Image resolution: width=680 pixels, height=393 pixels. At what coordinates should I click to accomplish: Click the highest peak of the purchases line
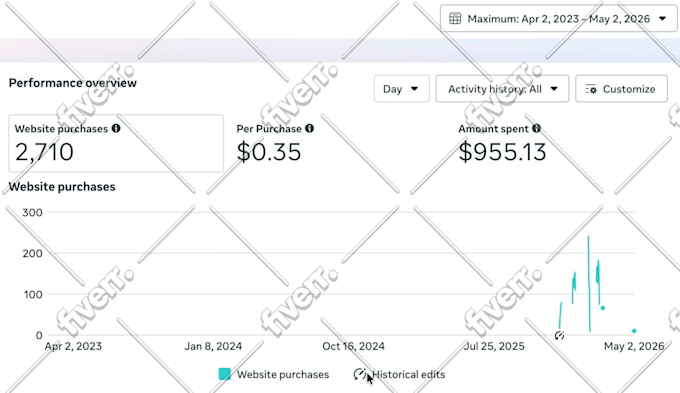588,237
